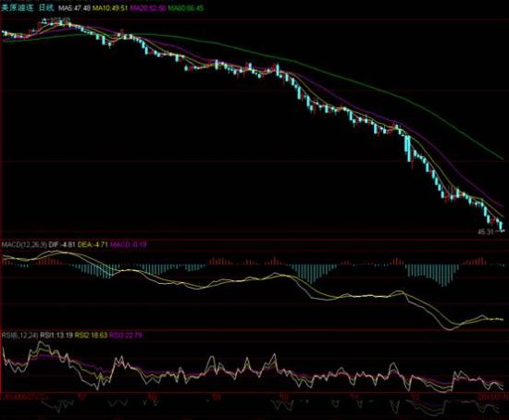The width and height of the screenshot is (509, 420).
Task: Click the MA5 47.48 indicator label
Action: click(74, 8)
